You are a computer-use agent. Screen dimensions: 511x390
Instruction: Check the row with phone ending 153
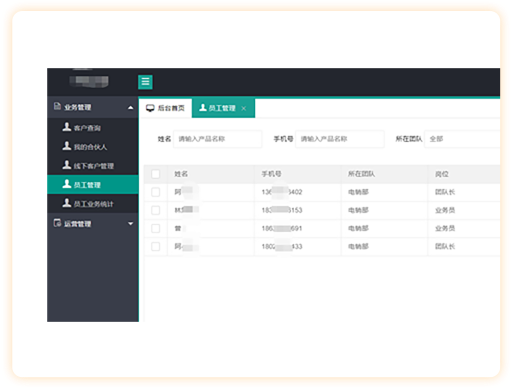tap(156, 210)
